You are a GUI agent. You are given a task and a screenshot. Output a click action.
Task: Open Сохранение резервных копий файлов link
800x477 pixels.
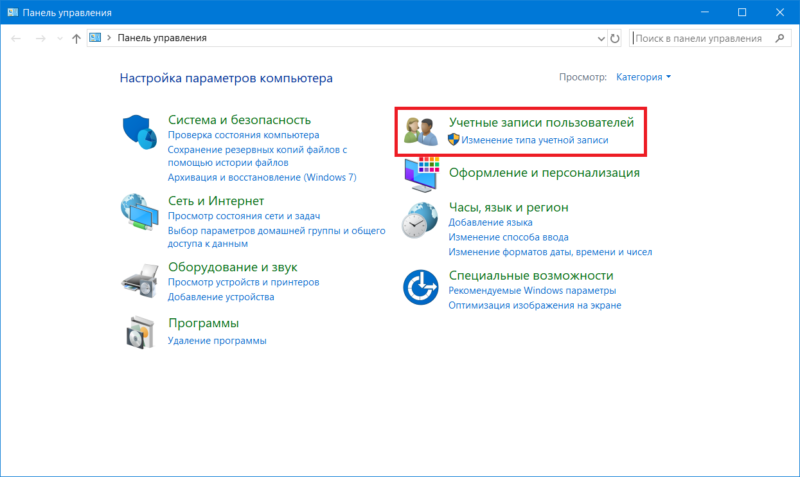257,156
